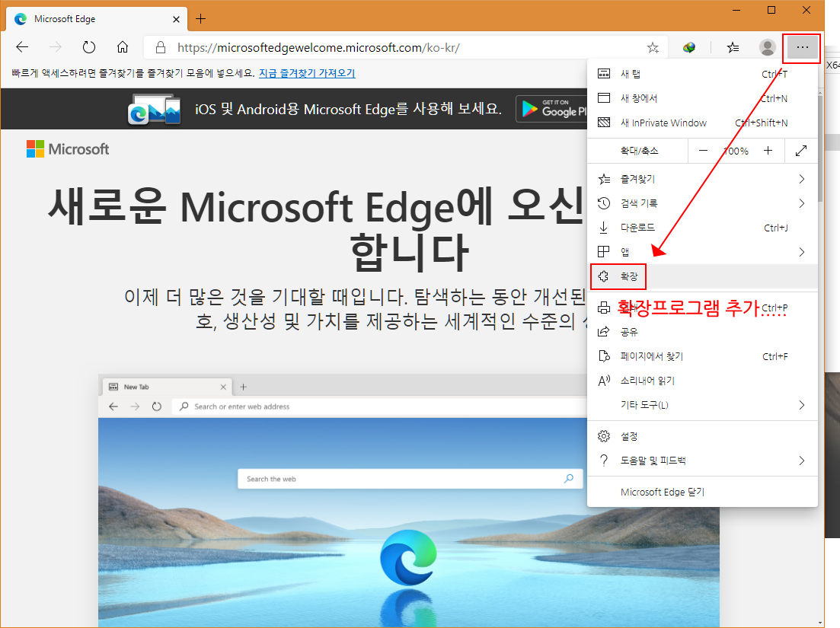Select 새 탭 menu item
Image resolution: width=840 pixels, height=628 pixels.
tap(702, 74)
